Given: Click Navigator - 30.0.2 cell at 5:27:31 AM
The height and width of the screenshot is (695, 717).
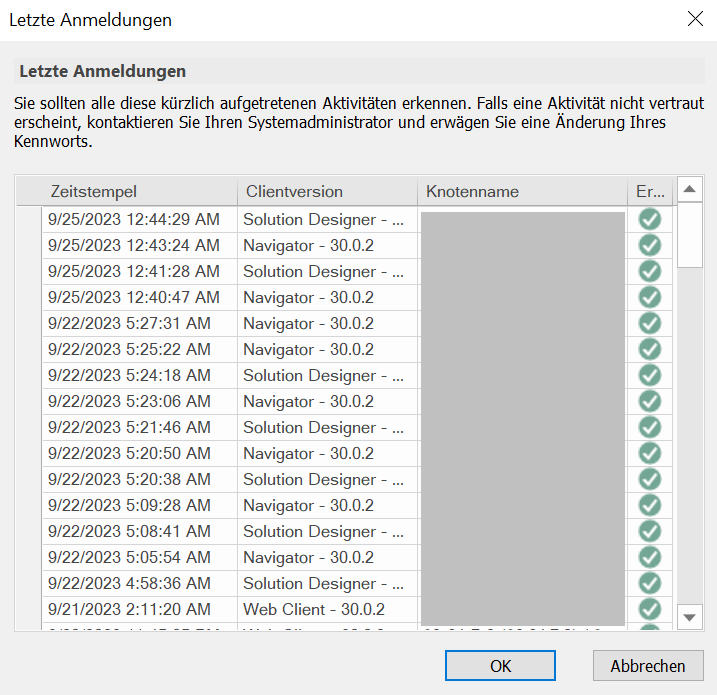Looking at the screenshot, I should coord(327,323).
